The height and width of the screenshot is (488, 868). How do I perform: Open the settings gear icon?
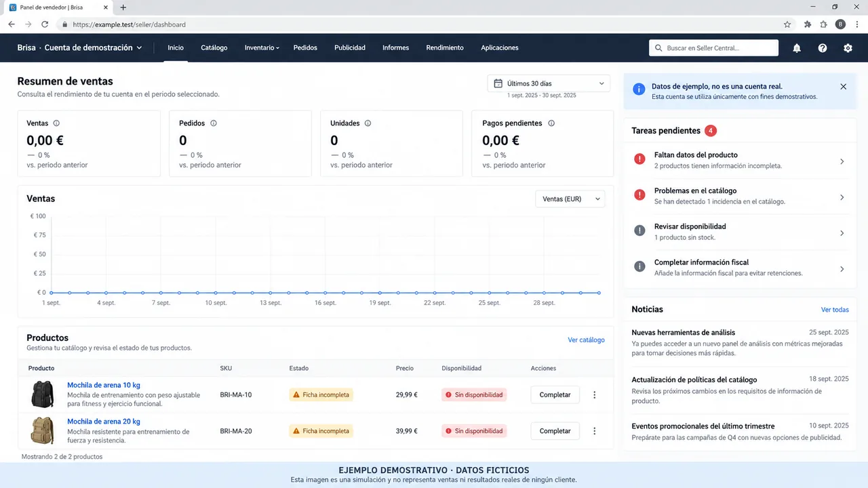tap(848, 48)
